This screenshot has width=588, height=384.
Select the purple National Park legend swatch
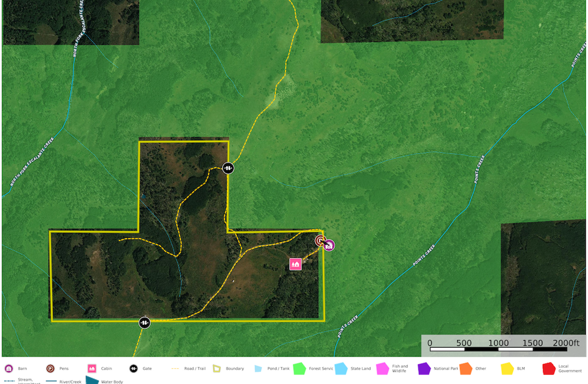click(424, 369)
